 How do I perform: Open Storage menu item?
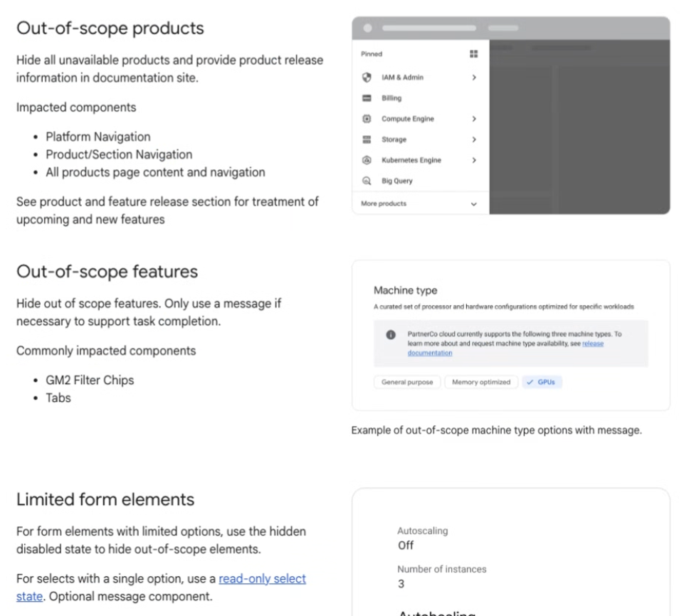click(421, 139)
